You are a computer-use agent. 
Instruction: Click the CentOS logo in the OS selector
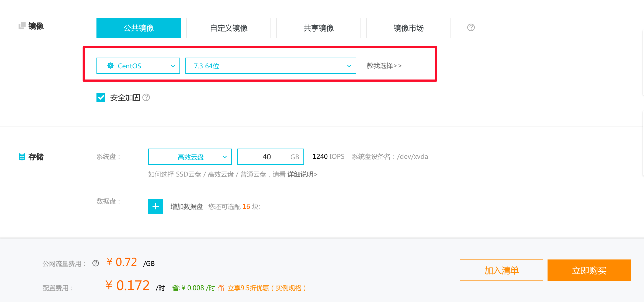pyautogui.click(x=111, y=66)
